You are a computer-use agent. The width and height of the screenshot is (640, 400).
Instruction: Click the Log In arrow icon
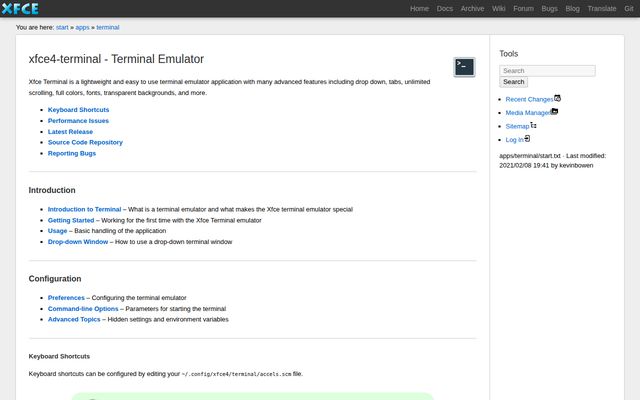[527, 139]
